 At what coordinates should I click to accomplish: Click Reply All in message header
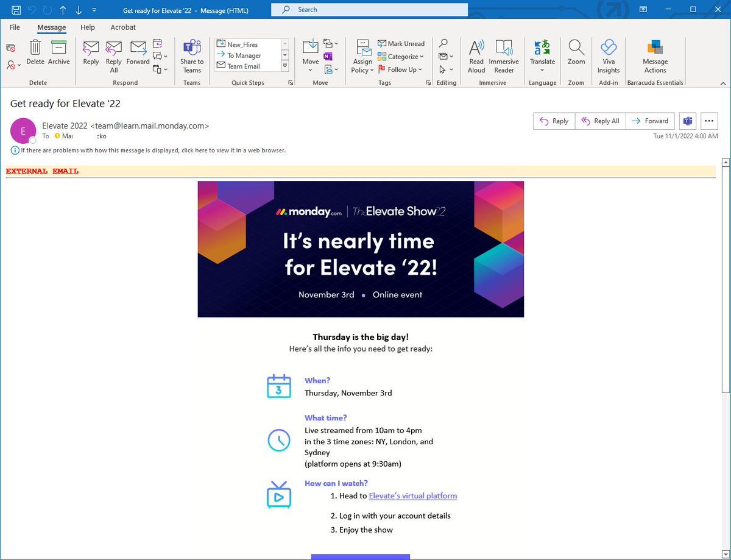pyautogui.click(x=600, y=121)
